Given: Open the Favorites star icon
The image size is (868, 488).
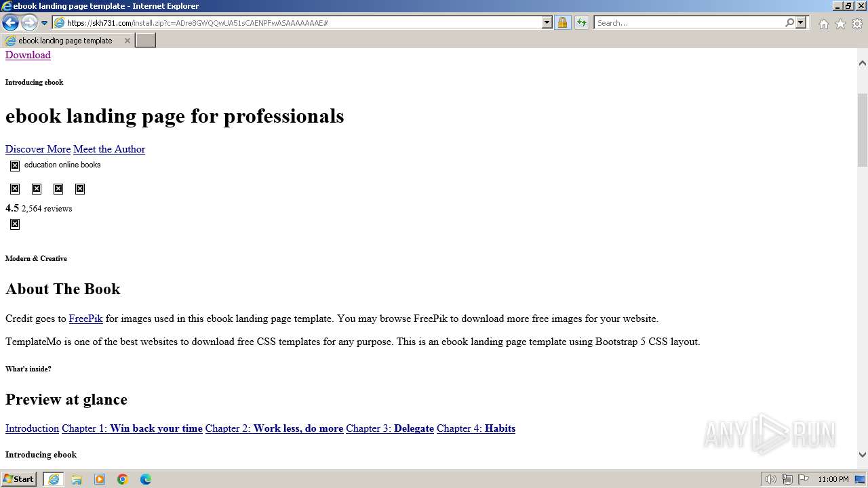Looking at the screenshot, I should pyautogui.click(x=840, y=24).
